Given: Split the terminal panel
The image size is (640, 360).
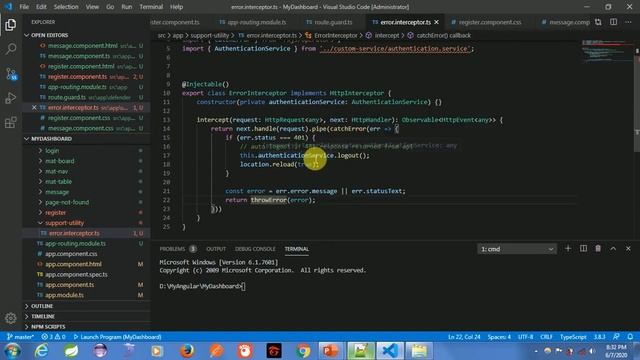Looking at the screenshot, I should (583, 249).
